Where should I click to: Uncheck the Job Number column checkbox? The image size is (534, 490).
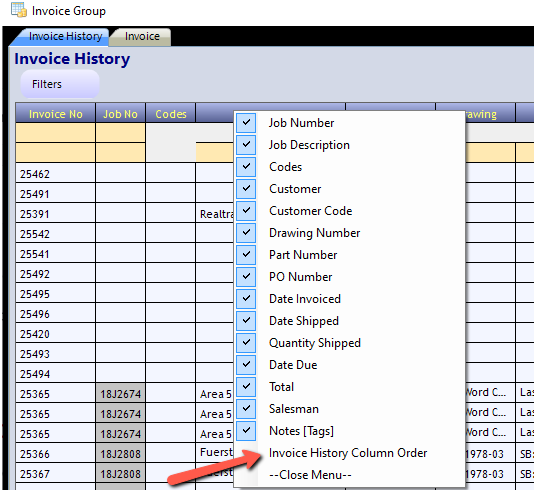click(x=246, y=123)
